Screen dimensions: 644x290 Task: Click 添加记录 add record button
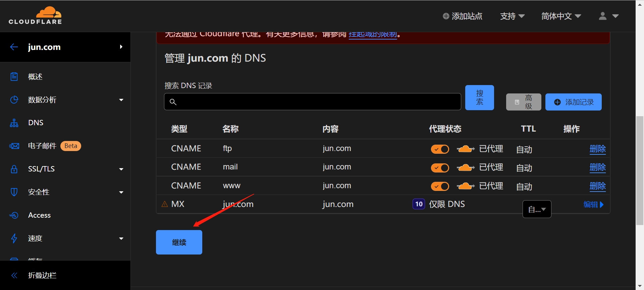tap(574, 102)
